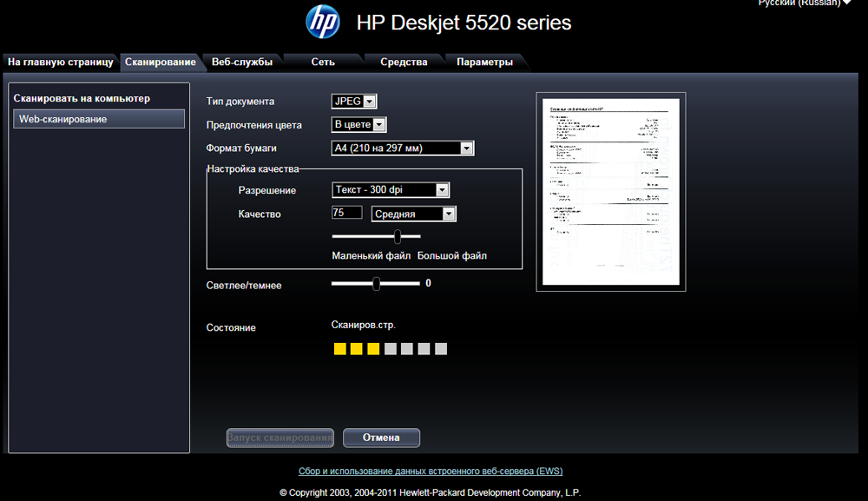The width and height of the screenshot is (868, 501).
Task: Click the Сканировать на компьютер heading
Action: coord(82,98)
